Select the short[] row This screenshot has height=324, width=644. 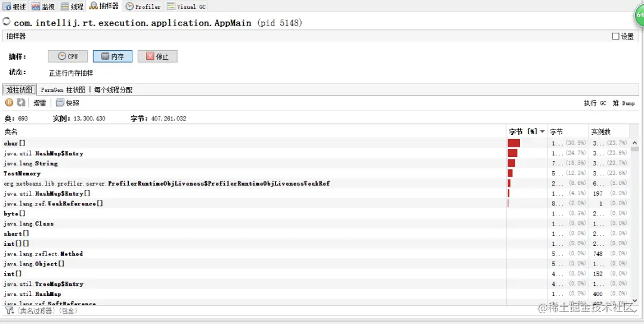click(x=315, y=233)
